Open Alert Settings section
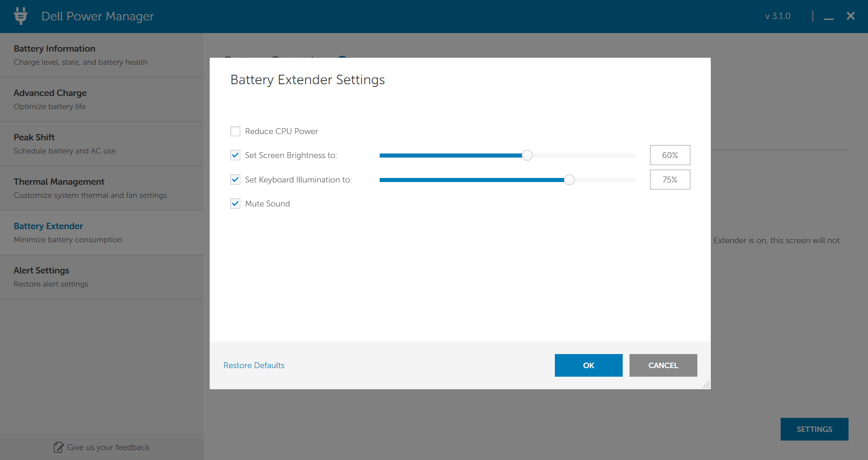868x460 pixels. point(102,277)
